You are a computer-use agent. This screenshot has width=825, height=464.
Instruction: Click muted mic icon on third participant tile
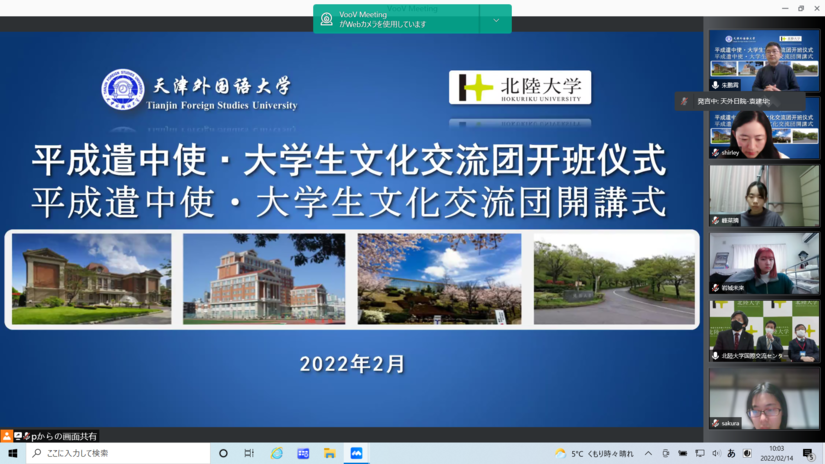click(716, 220)
